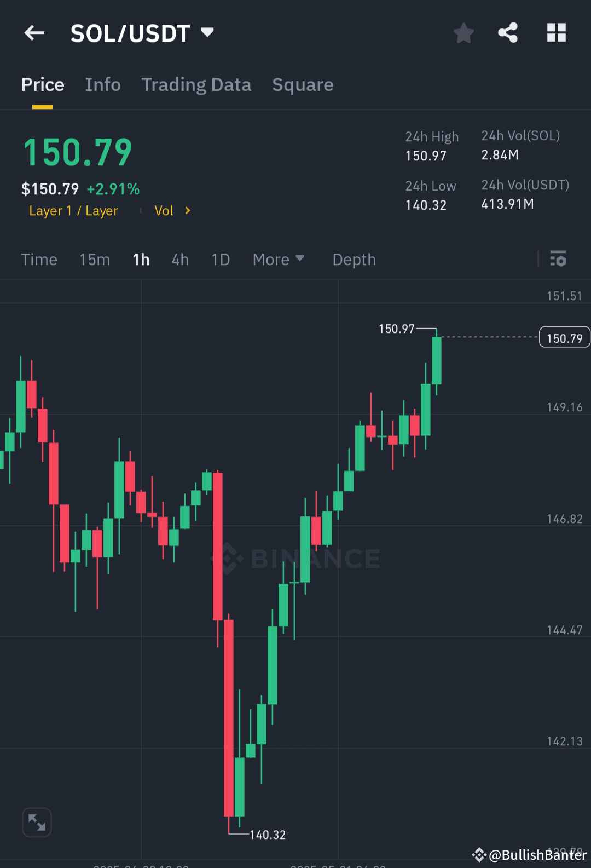Open the SOL/USDT pair selector dropdown
The height and width of the screenshot is (868, 591).
207,33
